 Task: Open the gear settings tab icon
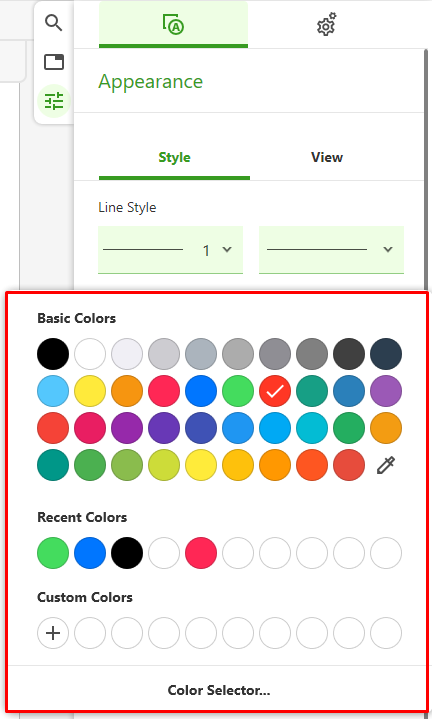coord(327,24)
